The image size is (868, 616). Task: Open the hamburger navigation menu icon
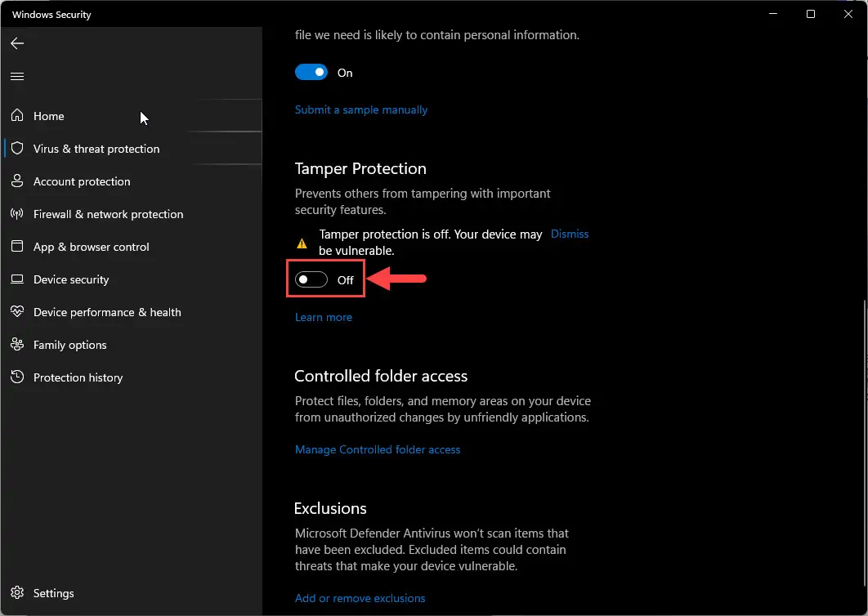17,76
